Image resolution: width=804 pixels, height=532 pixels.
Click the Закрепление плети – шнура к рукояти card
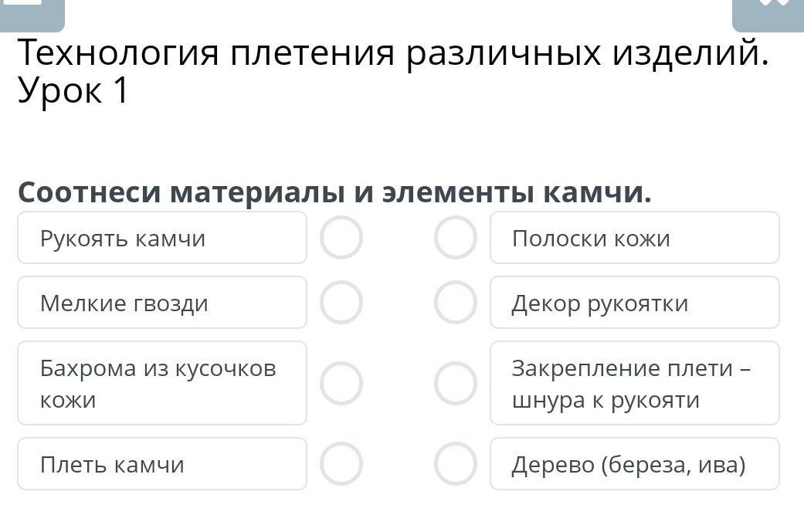pyautogui.click(x=634, y=383)
